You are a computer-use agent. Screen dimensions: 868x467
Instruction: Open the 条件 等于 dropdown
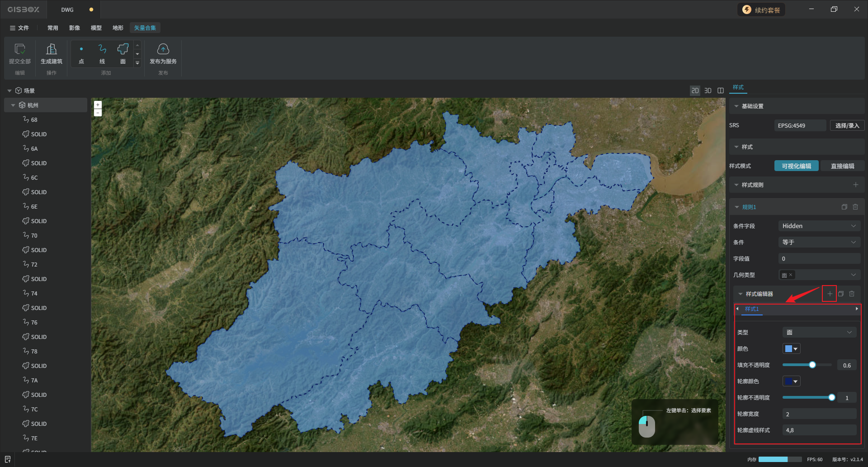819,242
